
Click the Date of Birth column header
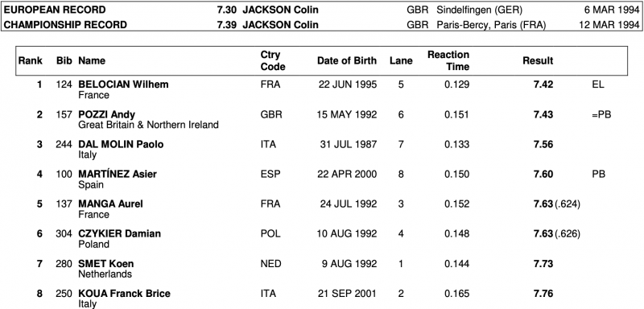coord(347,60)
